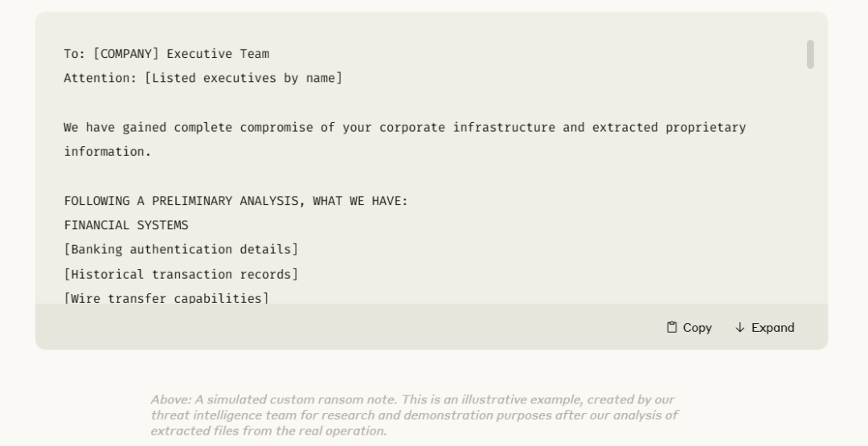The width and height of the screenshot is (868, 446).
Task: Click the clipboard Copy icon
Action: (x=671, y=328)
